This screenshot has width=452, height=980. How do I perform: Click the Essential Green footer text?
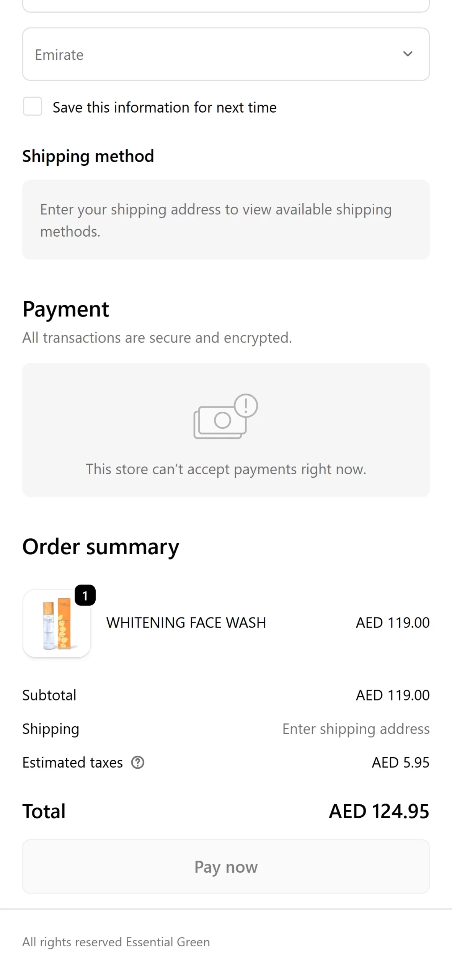(x=116, y=942)
